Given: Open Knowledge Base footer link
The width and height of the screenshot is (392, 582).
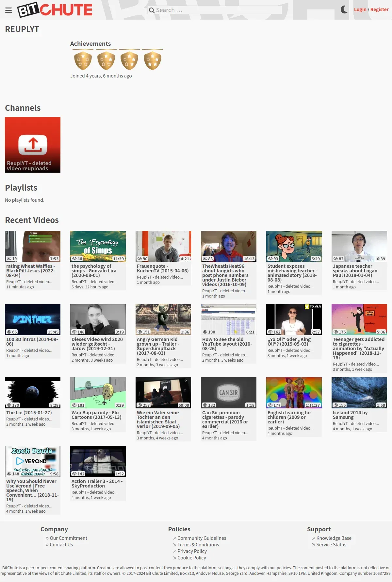Looking at the screenshot, I should (x=334, y=538).
